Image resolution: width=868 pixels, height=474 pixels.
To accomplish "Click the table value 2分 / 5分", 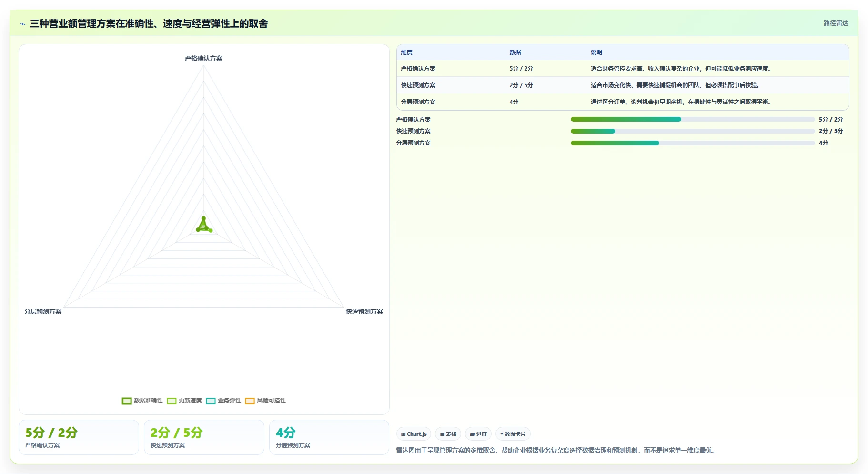I will coord(521,85).
